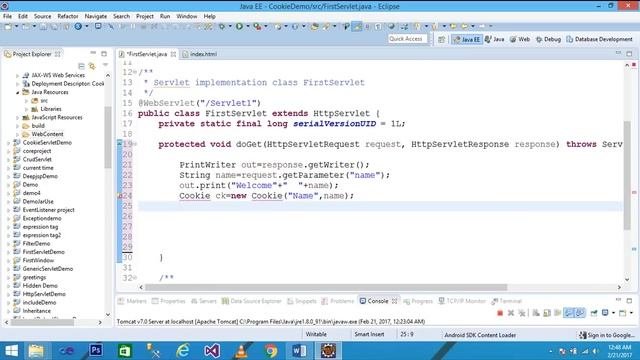Maximize the editor area
Screen dimensions: 640x360
pos(629,54)
